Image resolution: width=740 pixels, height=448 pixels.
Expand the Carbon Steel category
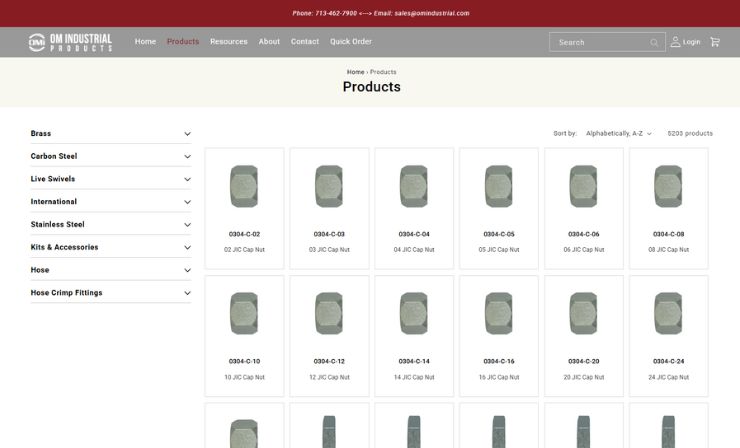pos(110,156)
